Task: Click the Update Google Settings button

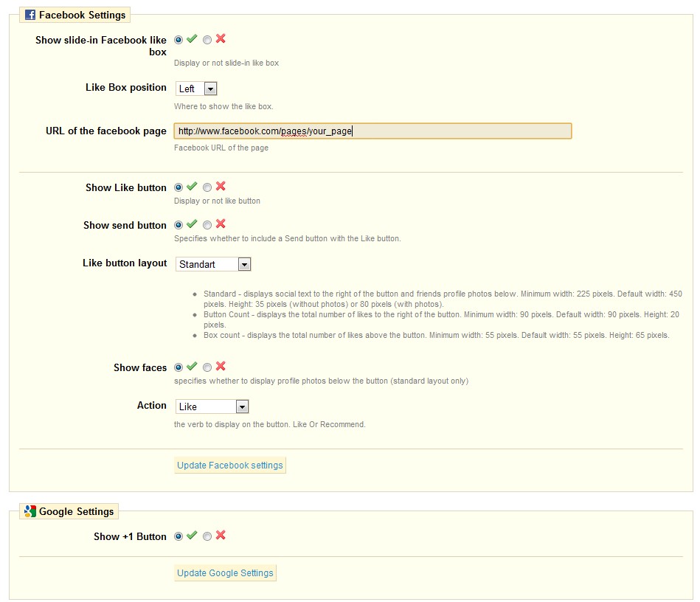Action: click(x=225, y=572)
